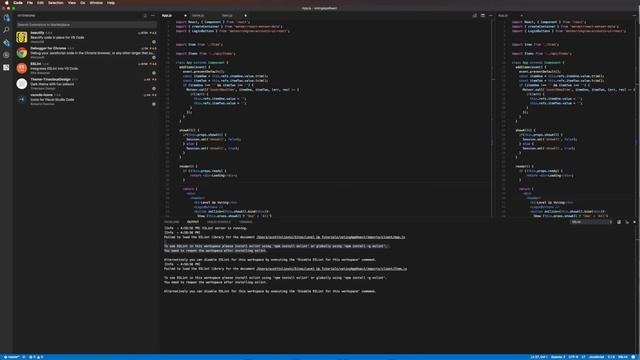Open the Window menu

(x=96, y=2)
